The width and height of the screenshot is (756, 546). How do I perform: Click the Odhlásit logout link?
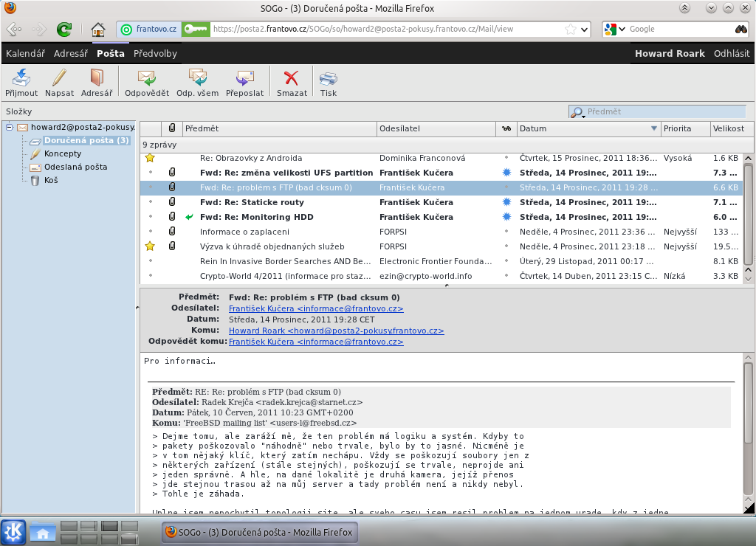point(731,54)
